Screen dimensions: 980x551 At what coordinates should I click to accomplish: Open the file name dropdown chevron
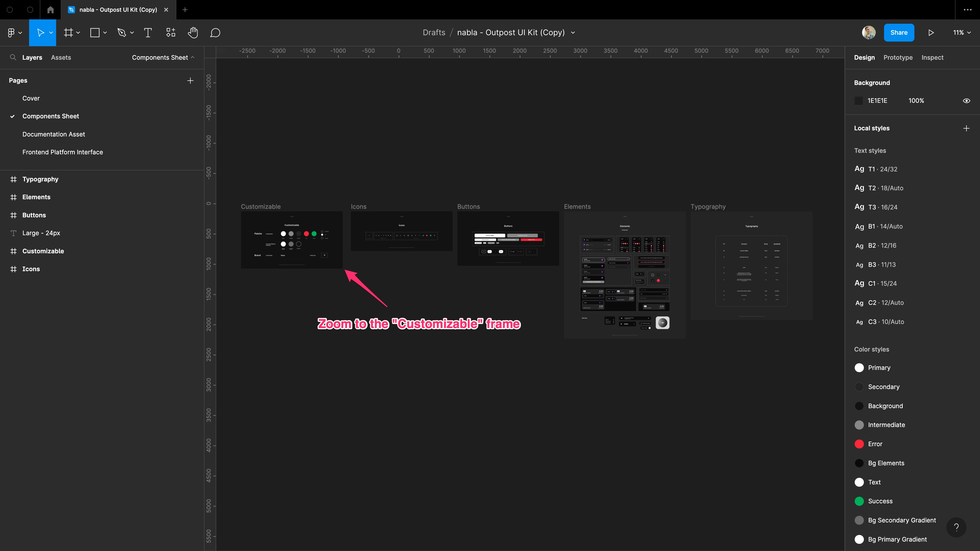573,32
